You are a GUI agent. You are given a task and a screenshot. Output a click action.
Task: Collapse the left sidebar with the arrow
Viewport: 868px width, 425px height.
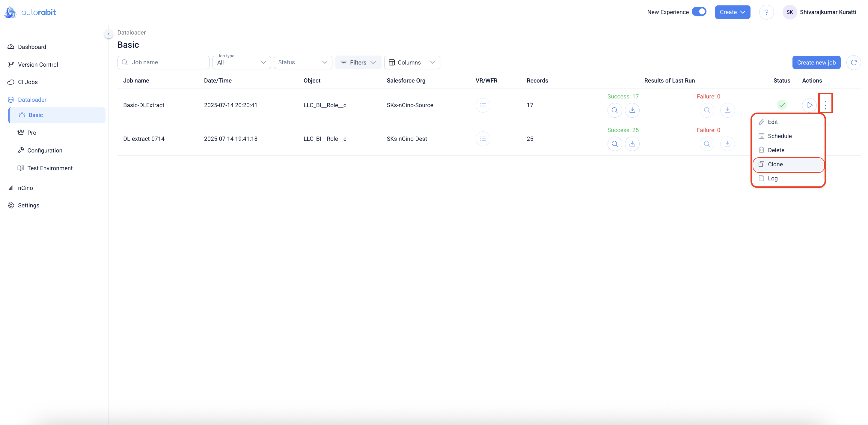tap(108, 34)
